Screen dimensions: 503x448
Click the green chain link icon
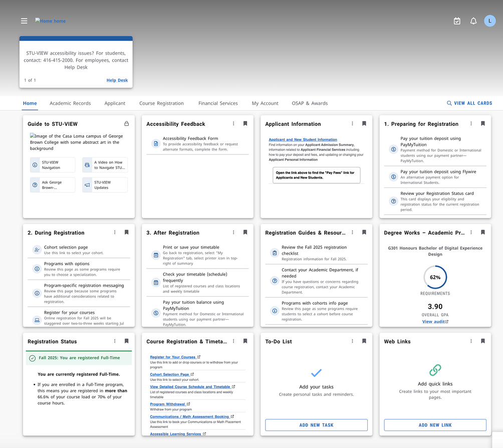tap(435, 370)
